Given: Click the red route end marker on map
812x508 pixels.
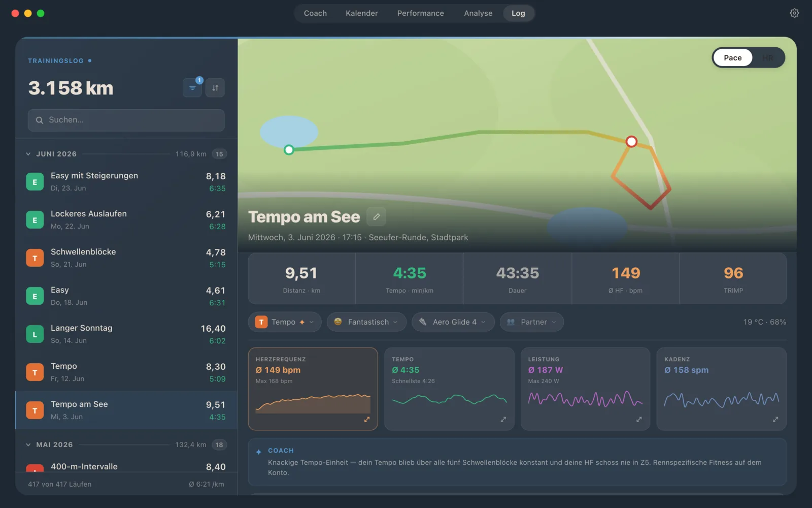Looking at the screenshot, I should pos(631,142).
